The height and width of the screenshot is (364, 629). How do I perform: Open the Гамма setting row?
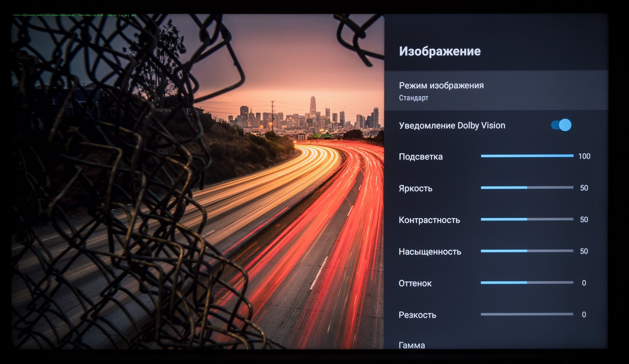(x=412, y=345)
